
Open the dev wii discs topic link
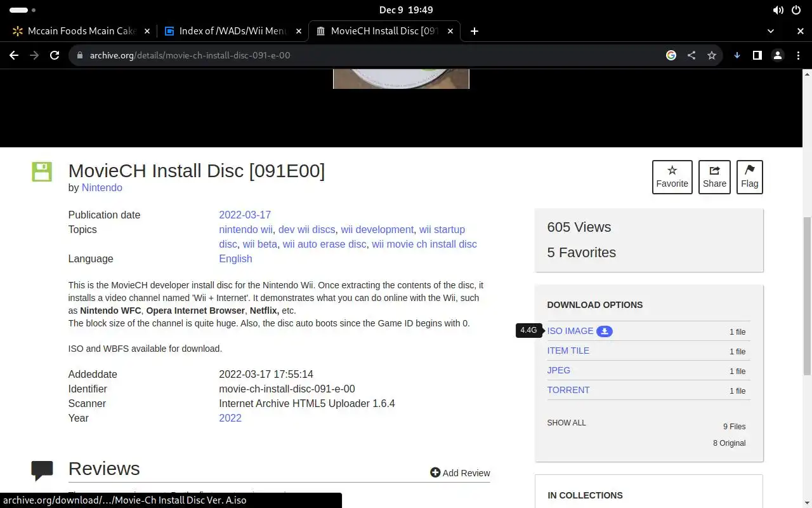point(306,230)
